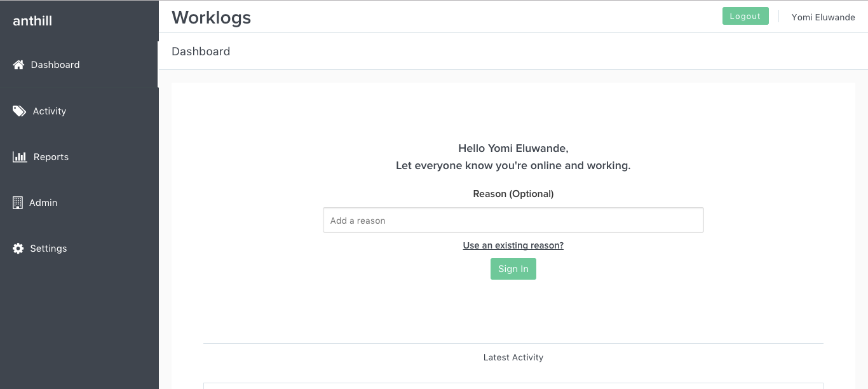Select the Admin sidebar menu item

pyautogui.click(x=79, y=203)
